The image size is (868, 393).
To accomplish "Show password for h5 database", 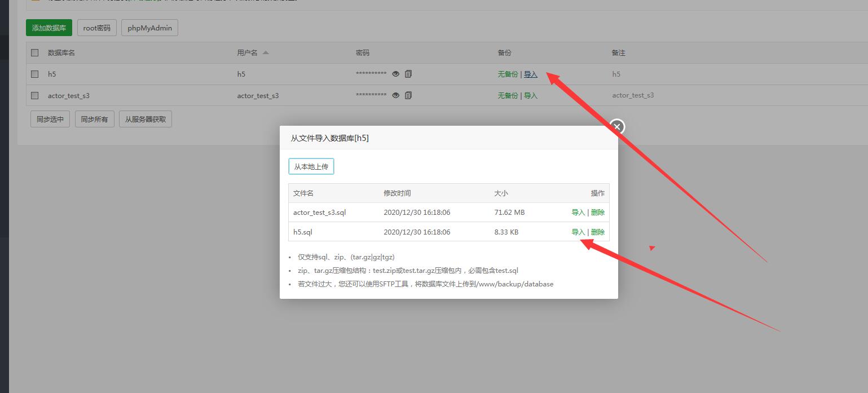I will point(395,74).
